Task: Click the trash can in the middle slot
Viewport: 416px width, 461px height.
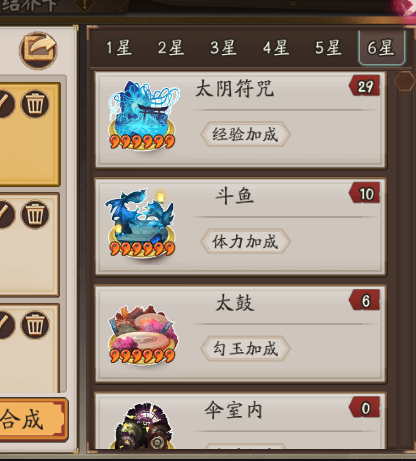Action: (x=35, y=214)
